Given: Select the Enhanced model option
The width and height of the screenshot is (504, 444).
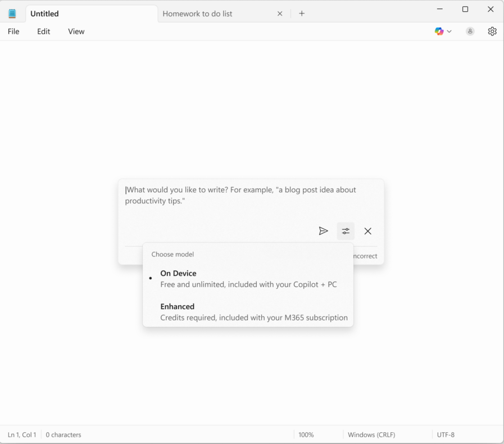Looking at the screenshot, I should pos(248,312).
